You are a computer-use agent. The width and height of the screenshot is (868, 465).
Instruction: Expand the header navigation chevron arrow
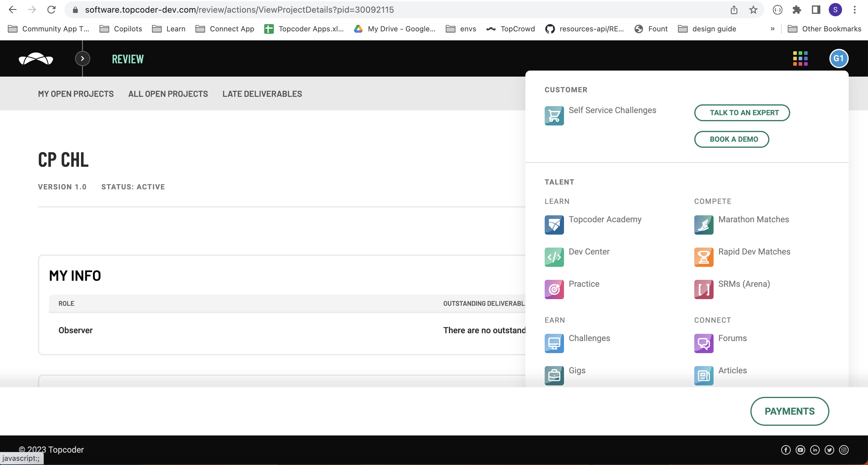pyautogui.click(x=82, y=59)
